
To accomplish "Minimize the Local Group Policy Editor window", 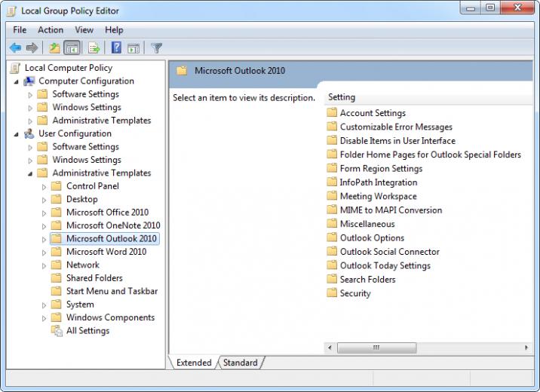I will coord(471,8).
